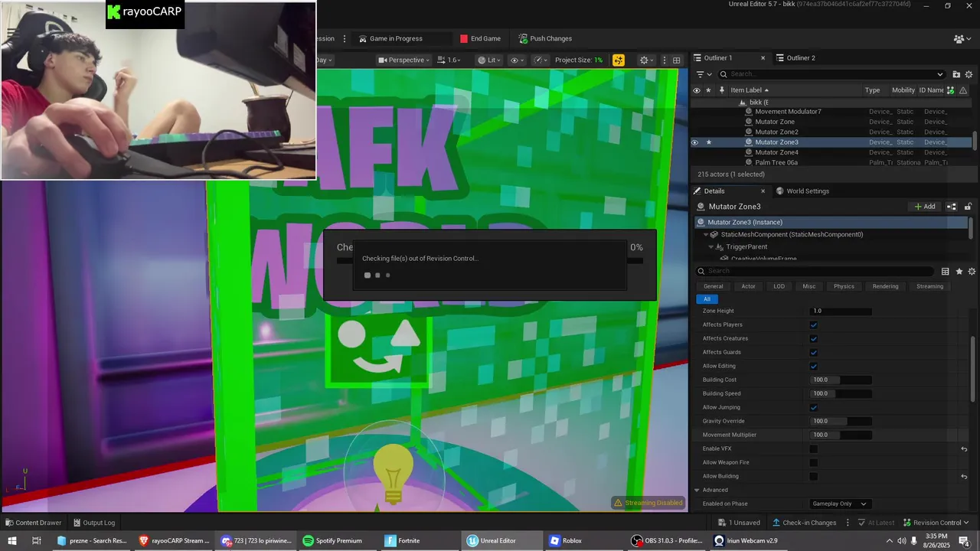
Task: Click the pin column header in Outliner
Action: point(721,90)
